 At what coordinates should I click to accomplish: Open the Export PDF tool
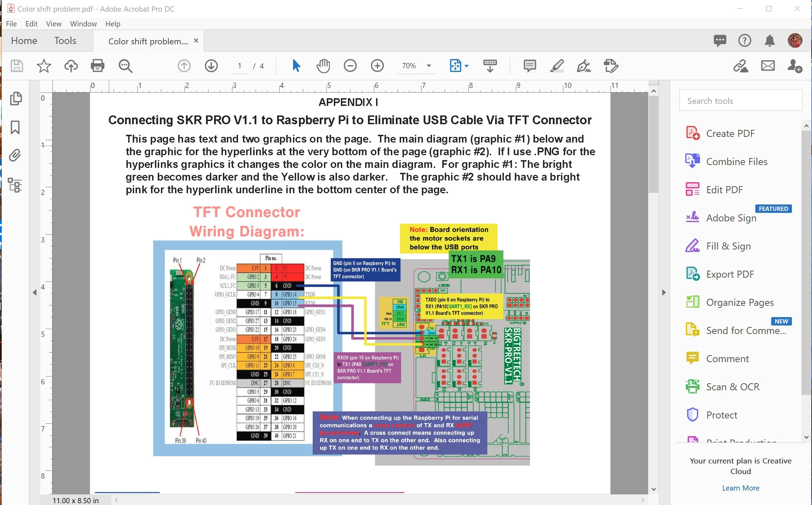[730, 274]
